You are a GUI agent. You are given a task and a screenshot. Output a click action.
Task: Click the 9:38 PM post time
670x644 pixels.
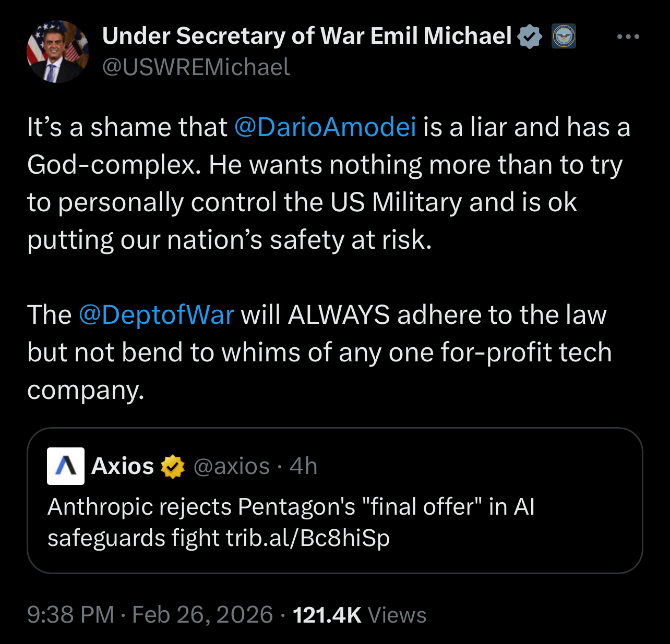70,615
